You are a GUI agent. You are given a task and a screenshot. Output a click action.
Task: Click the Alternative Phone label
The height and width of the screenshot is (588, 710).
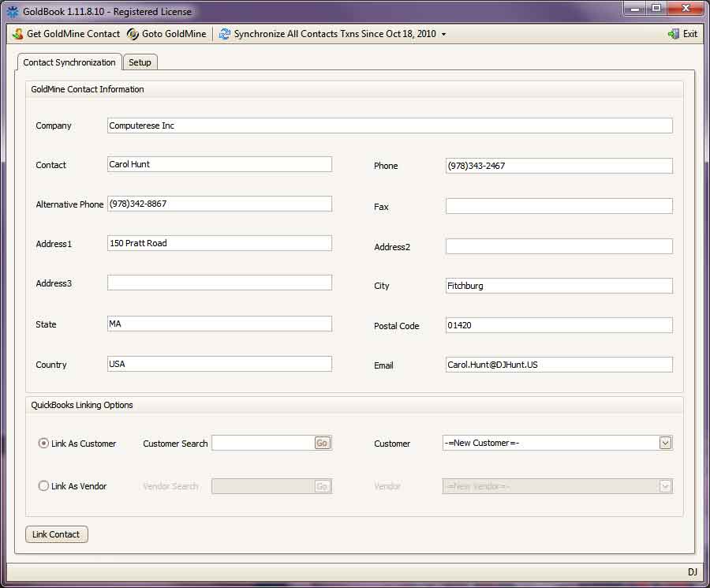69,204
